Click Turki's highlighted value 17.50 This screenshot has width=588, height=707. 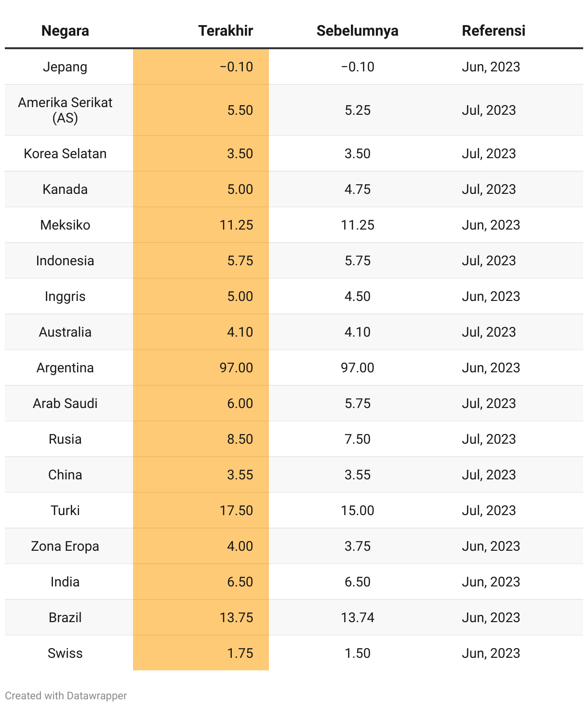(236, 510)
